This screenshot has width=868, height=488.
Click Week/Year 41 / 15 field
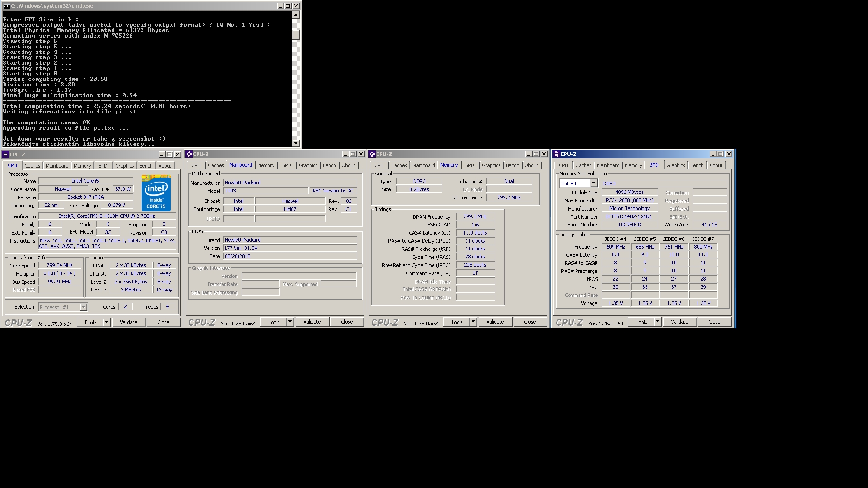(709, 225)
